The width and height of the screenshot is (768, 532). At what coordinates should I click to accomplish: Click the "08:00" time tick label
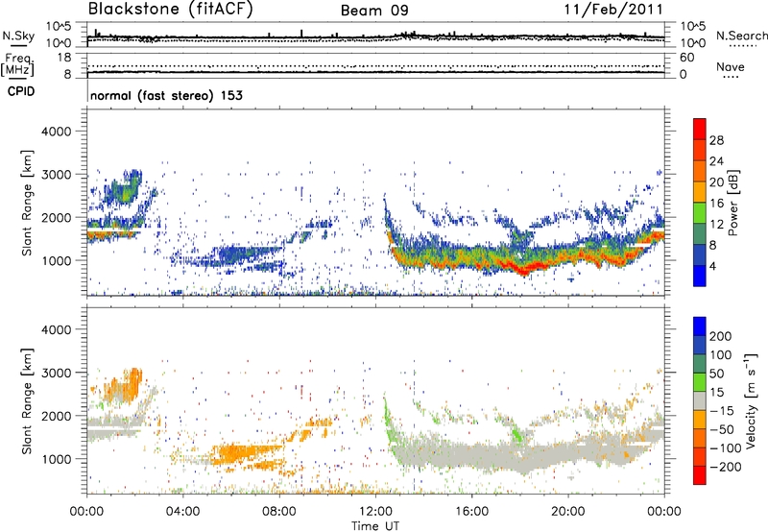pos(279,512)
